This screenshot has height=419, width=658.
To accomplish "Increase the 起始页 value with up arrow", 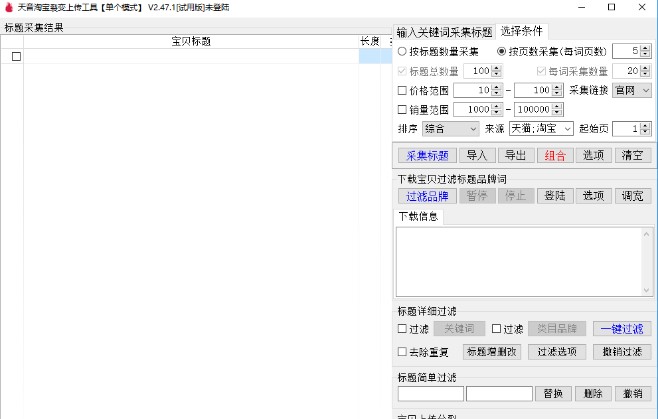I will click(647, 125).
